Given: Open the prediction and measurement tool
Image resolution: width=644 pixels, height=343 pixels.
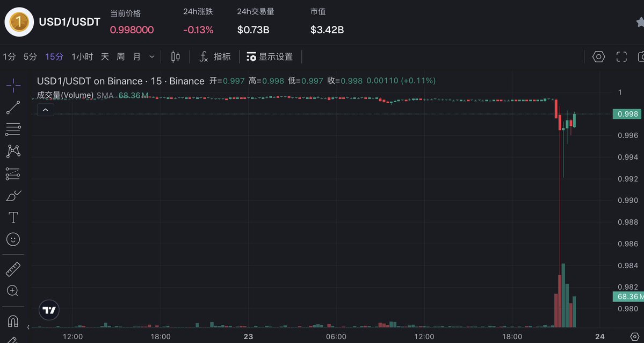Looking at the screenshot, I should [13, 174].
